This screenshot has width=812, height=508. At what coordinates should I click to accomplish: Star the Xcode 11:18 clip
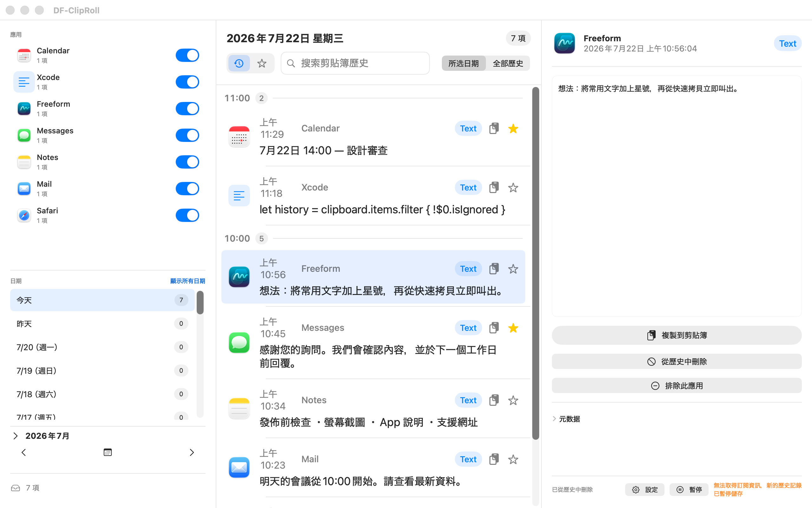click(513, 187)
